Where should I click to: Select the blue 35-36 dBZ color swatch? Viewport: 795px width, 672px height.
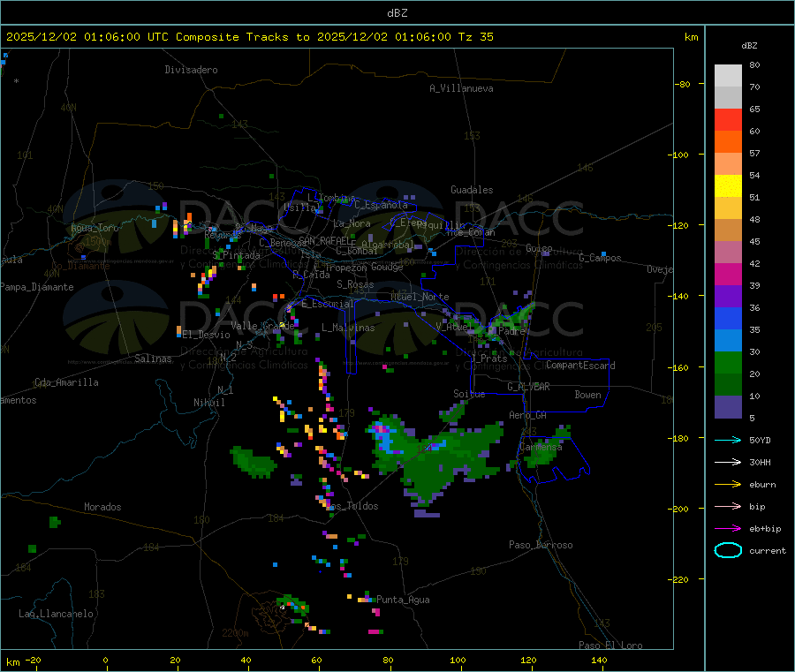728,318
